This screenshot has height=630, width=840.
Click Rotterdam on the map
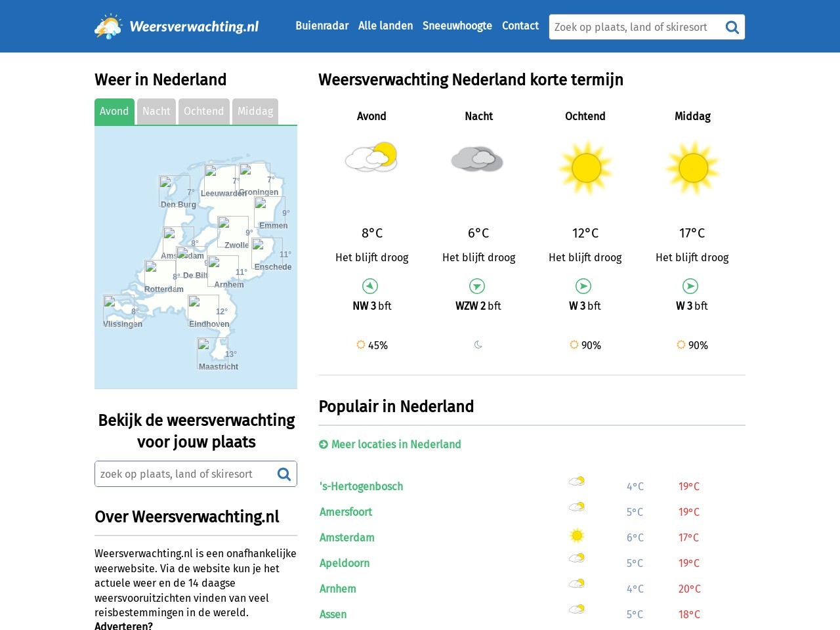coord(164,289)
